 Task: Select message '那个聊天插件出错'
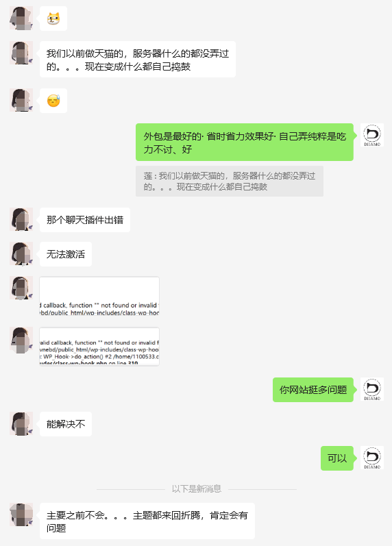tap(85, 220)
